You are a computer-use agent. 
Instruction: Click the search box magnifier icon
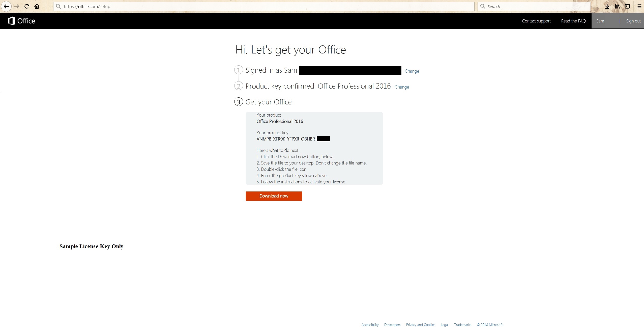click(483, 6)
